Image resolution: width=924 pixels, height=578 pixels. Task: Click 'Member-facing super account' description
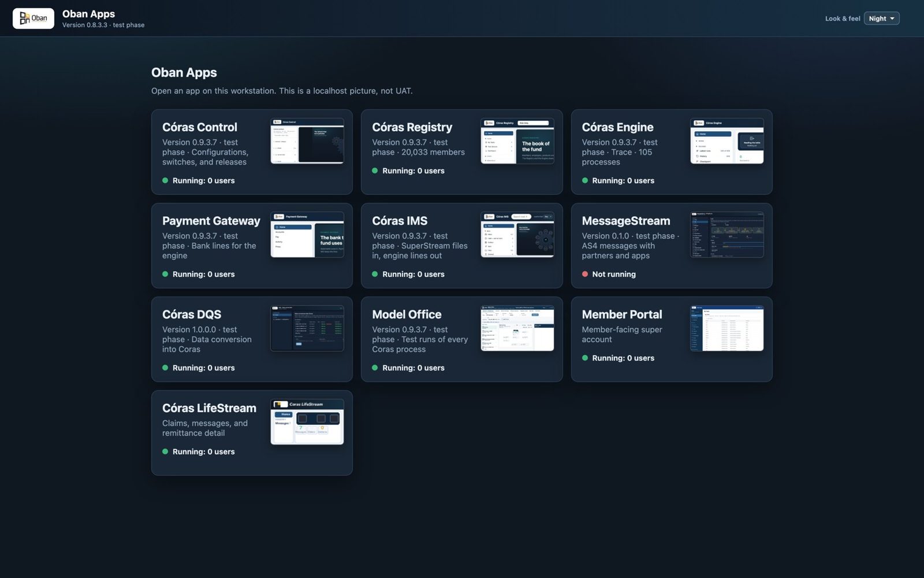[x=622, y=335]
